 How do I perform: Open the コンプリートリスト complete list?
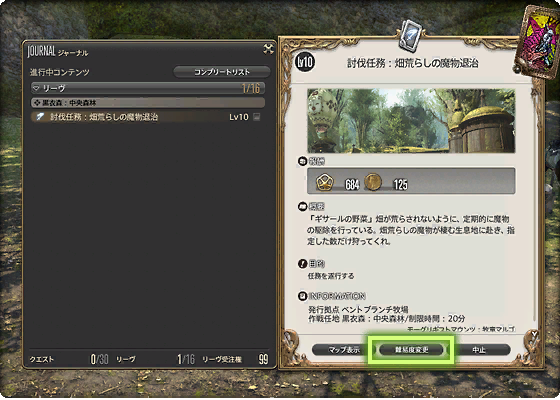coord(222,72)
